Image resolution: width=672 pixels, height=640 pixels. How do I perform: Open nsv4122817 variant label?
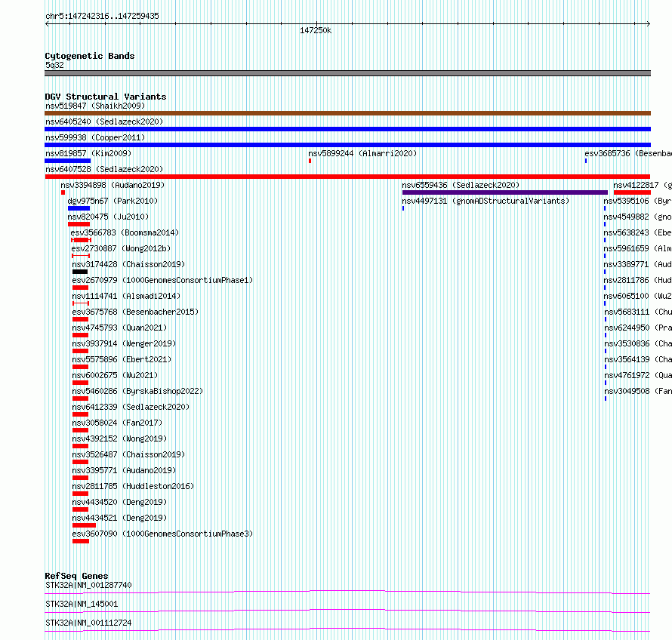643,185
